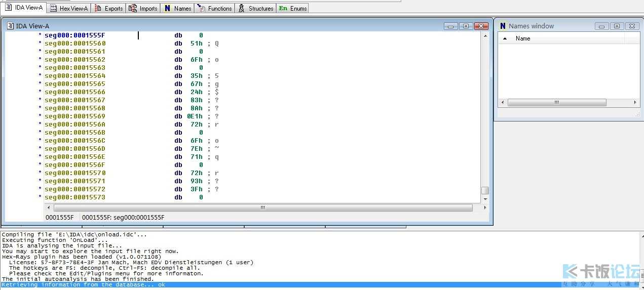Click the Functions tab icon

click(x=202, y=8)
